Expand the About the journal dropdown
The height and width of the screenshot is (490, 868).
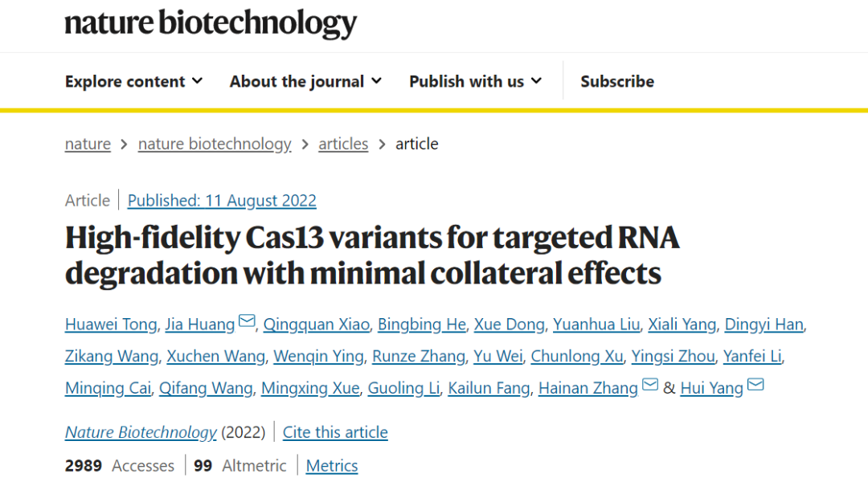coord(305,81)
